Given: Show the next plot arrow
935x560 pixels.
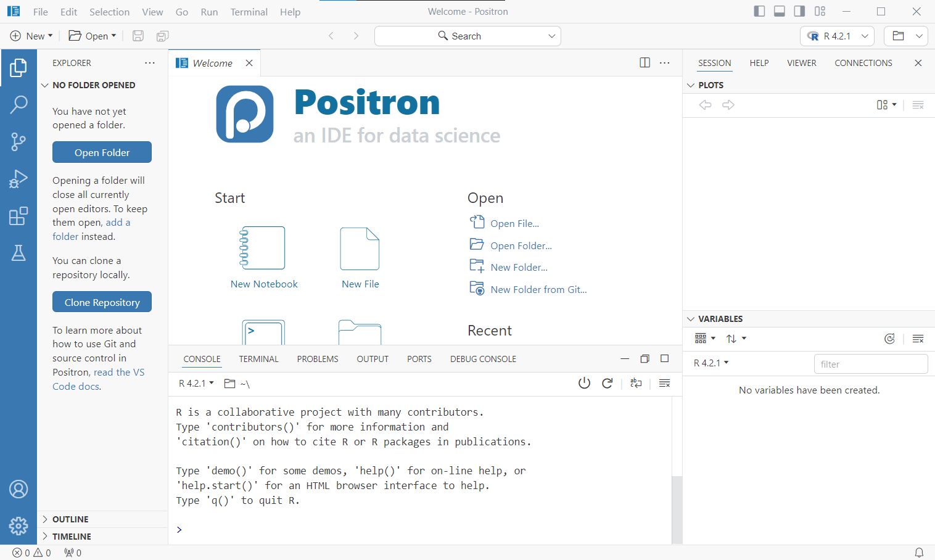Looking at the screenshot, I should 728,105.
